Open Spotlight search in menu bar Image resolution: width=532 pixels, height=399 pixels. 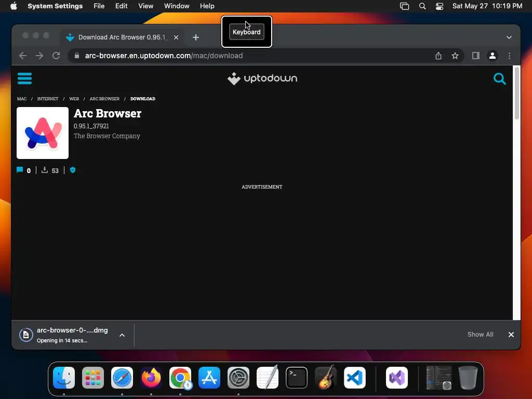(x=422, y=6)
